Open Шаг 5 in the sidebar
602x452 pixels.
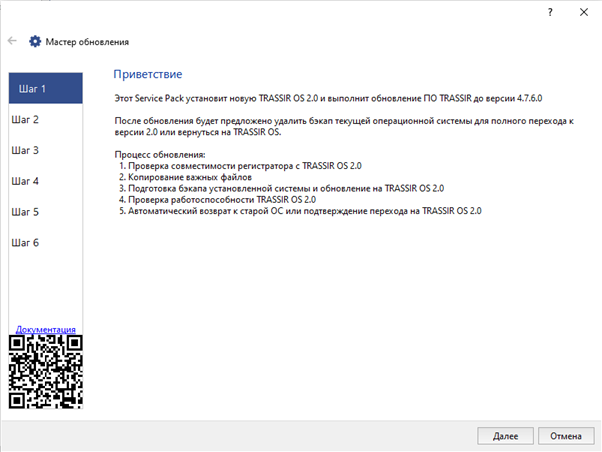coord(45,212)
